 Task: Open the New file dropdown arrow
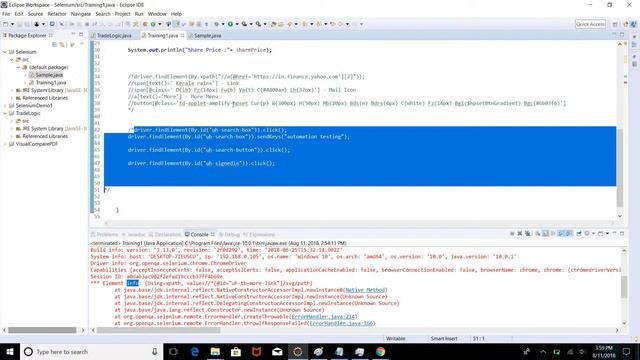click(12, 24)
